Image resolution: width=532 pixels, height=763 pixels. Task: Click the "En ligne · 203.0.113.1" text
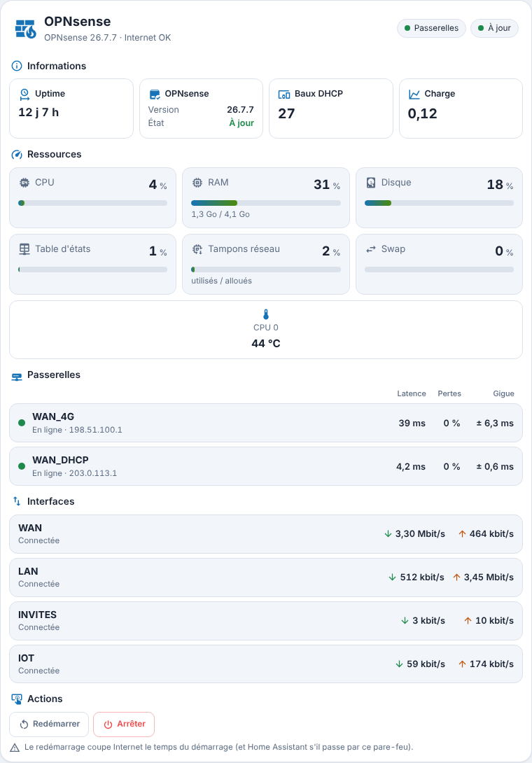click(x=74, y=473)
